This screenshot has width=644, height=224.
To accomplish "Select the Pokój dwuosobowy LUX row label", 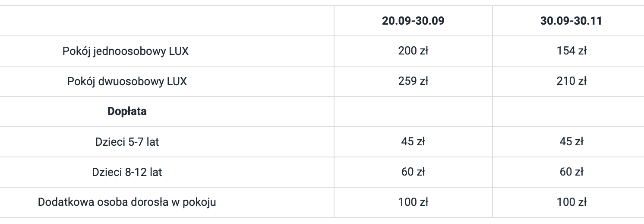I will pyautogui.click(x=127, y=81).
